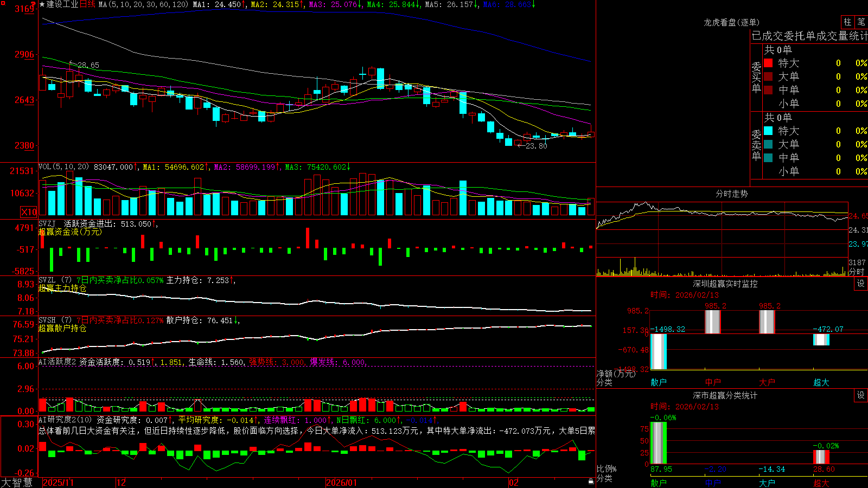Click the 超赢主力持仓 label
The image size is (868, 488).
pyautogui.click(x=62, y=288)
